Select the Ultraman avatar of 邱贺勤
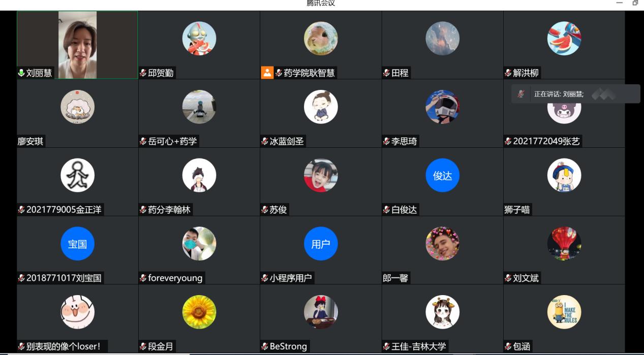The height and width of the screenshot is (355, 644). pyautogui.click(x=199, y=39)
